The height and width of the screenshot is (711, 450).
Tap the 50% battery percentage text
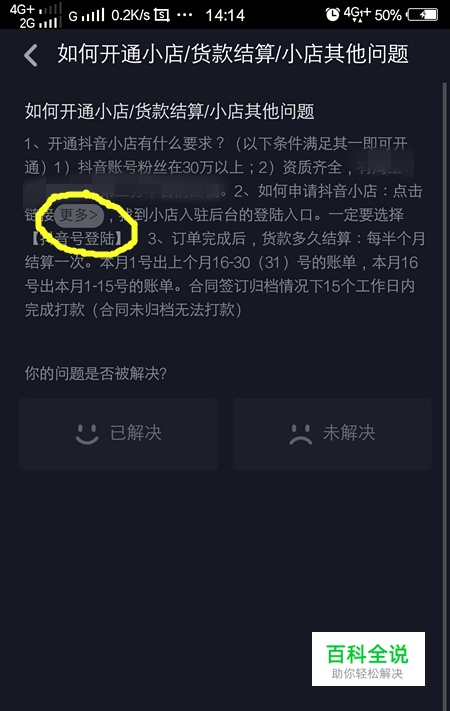388,15
